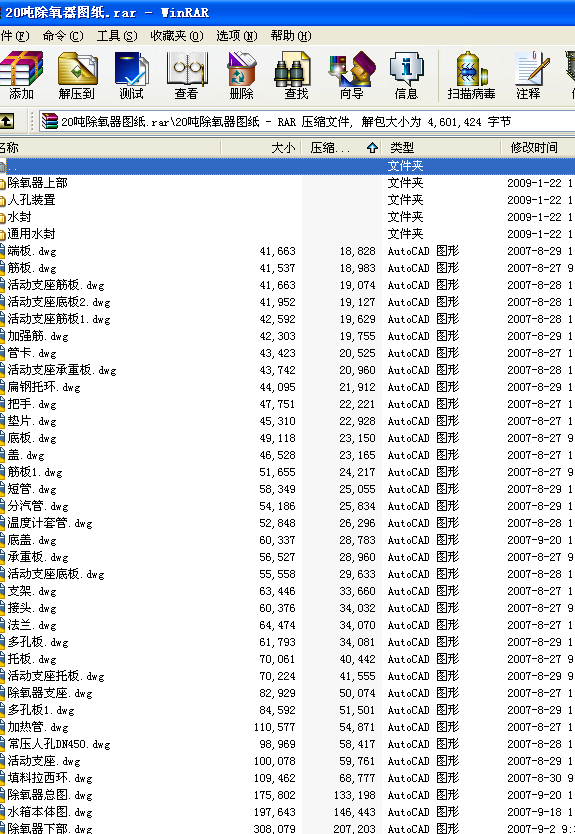This screenshot has height=834, width=575.
Task: Click the file icon of 加热管.dwg
Action: 3,727
